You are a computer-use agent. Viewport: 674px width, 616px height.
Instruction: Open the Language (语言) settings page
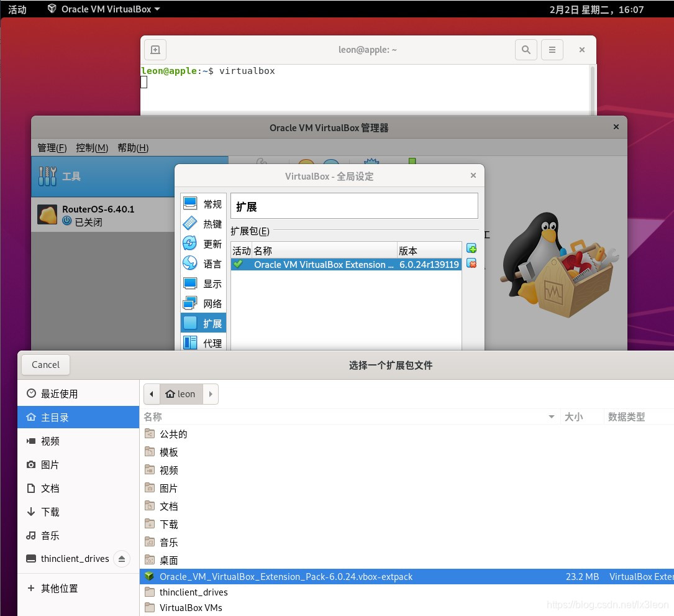coord(203,264)
